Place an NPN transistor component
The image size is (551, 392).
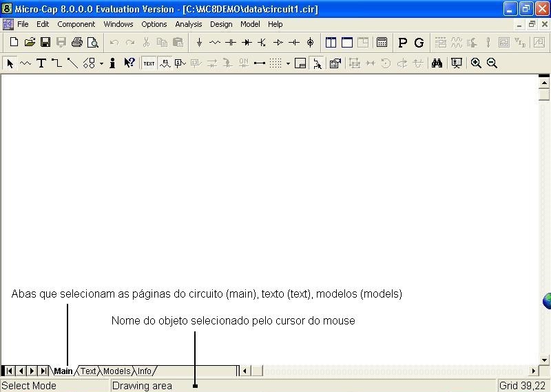coord(262,43)
